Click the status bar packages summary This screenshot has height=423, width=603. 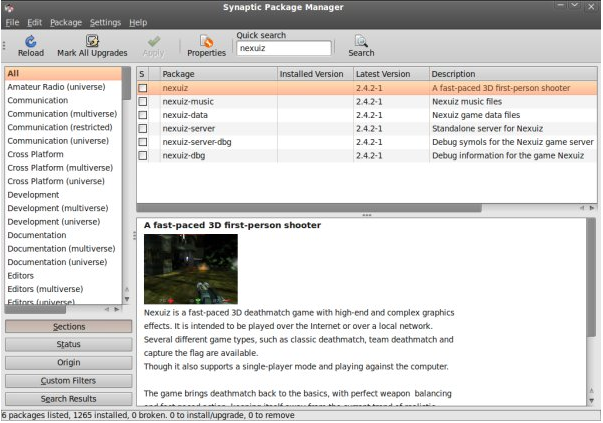point(148,415)
